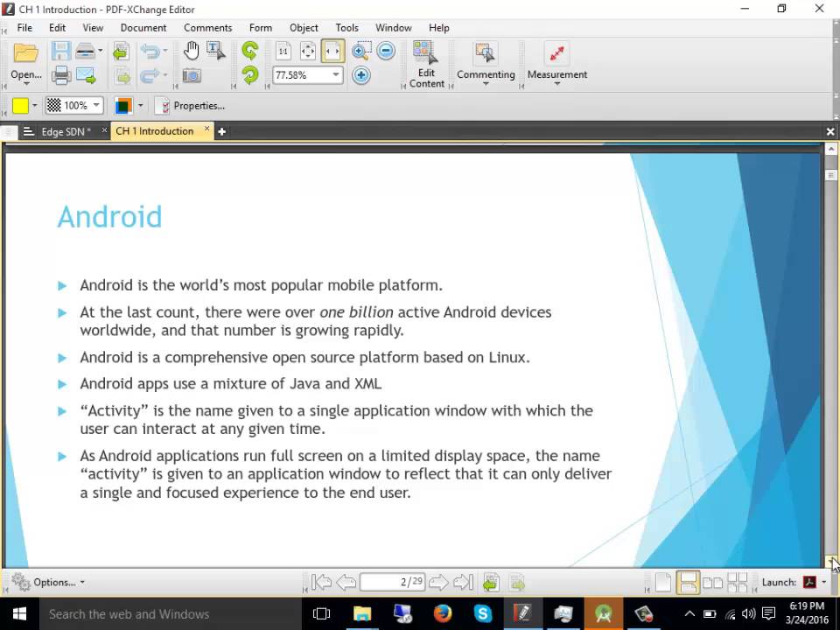840x630 pixels.
Task: Open the Properties... pane
Action: tap(190, 106)
